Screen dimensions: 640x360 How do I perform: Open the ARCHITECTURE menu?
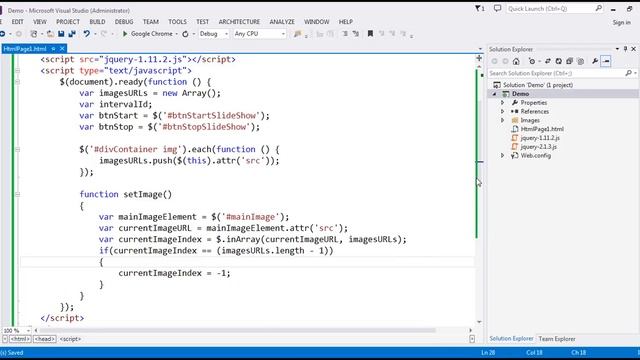click(239, 22)
